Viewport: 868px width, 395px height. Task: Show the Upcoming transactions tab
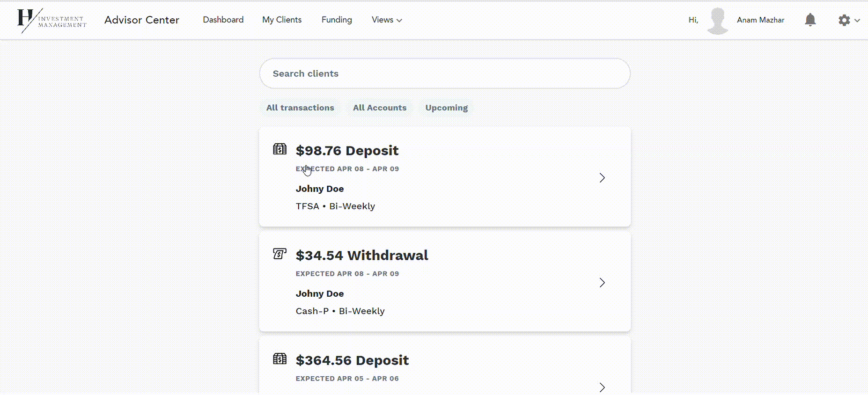click(446, 108)
